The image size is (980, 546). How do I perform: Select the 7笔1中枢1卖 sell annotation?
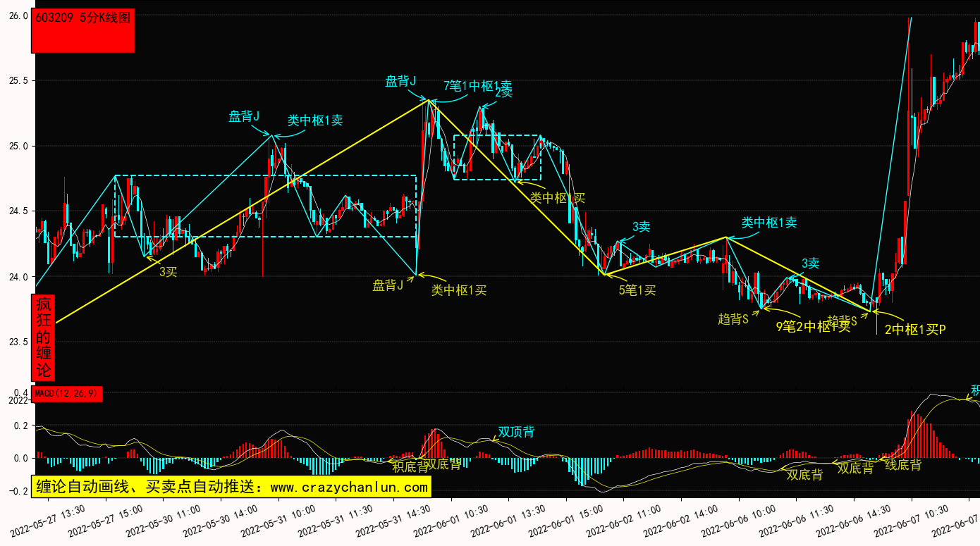pos(477,85)
